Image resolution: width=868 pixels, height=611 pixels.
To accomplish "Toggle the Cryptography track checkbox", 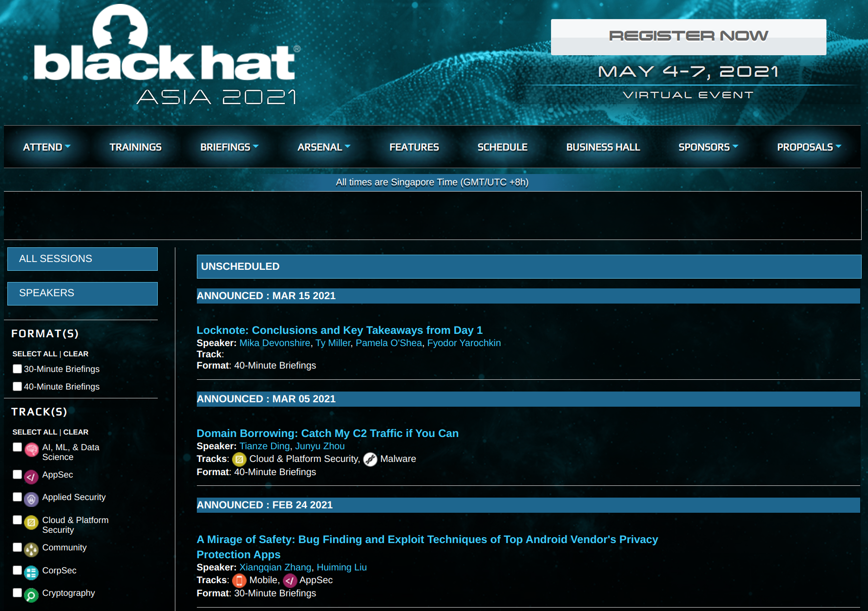I will 17,592.
